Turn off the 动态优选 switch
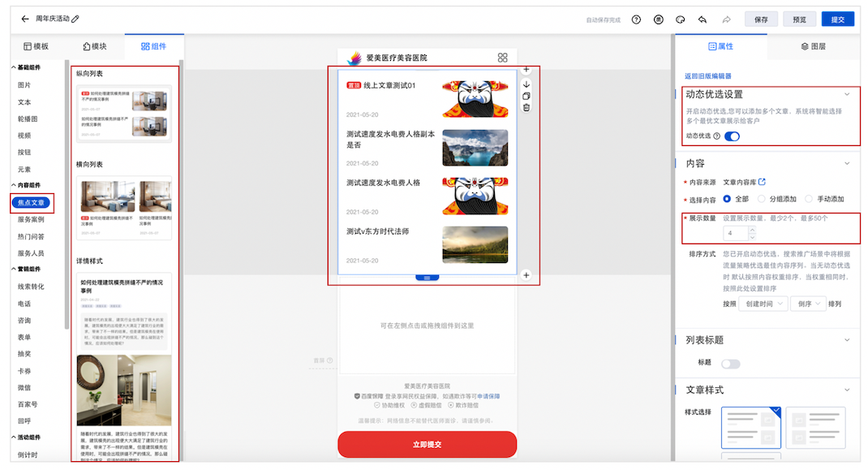This screenshot has height=470, width=868. click(732, 136)
